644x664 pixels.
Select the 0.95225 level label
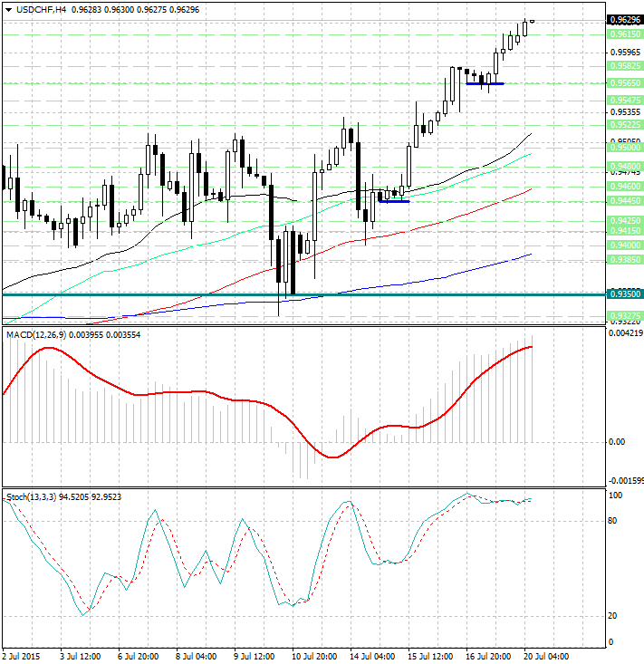point(625,125)
